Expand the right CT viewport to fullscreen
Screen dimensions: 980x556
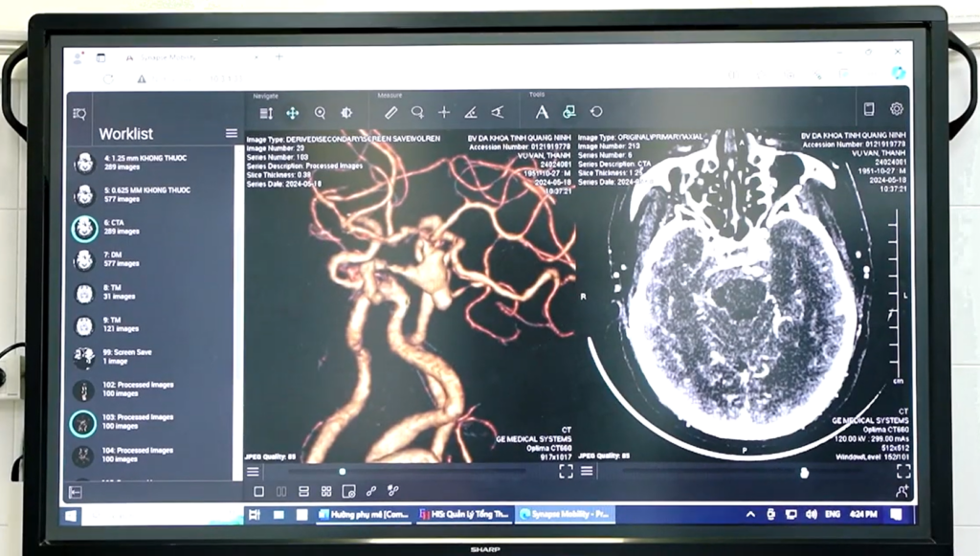tap(902, 472)
